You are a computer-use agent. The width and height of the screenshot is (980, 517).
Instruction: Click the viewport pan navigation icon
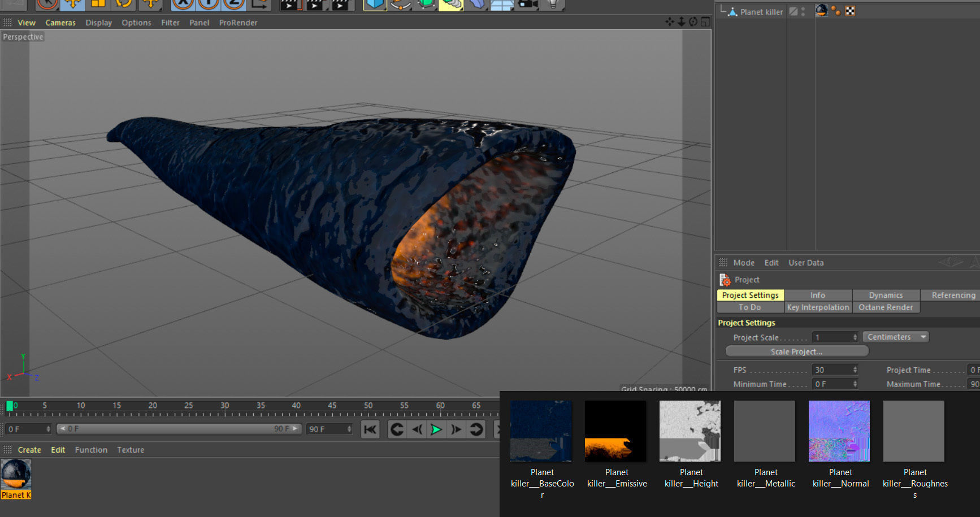pos(670,21)
